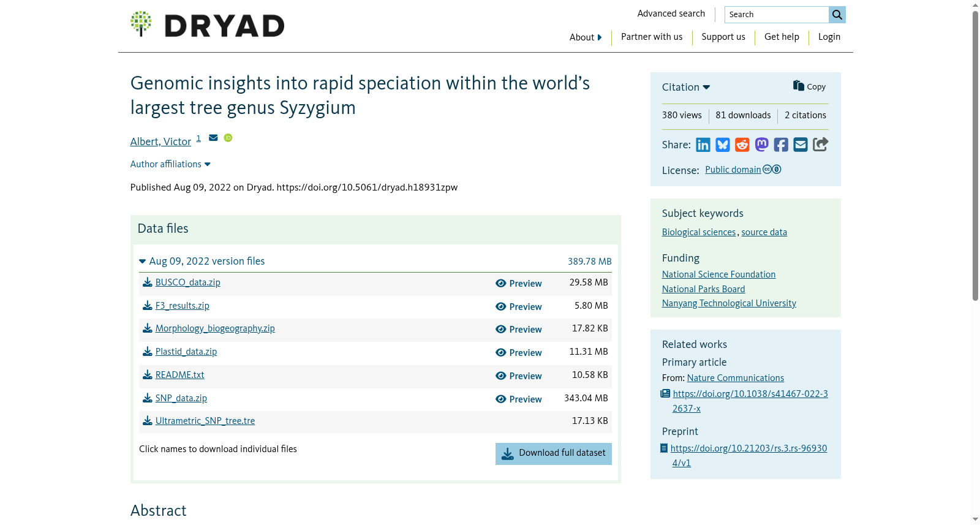Preview Morphology_biogeography.zip contents
Screen dimensions: 980x525
click(x=519, y=330)
